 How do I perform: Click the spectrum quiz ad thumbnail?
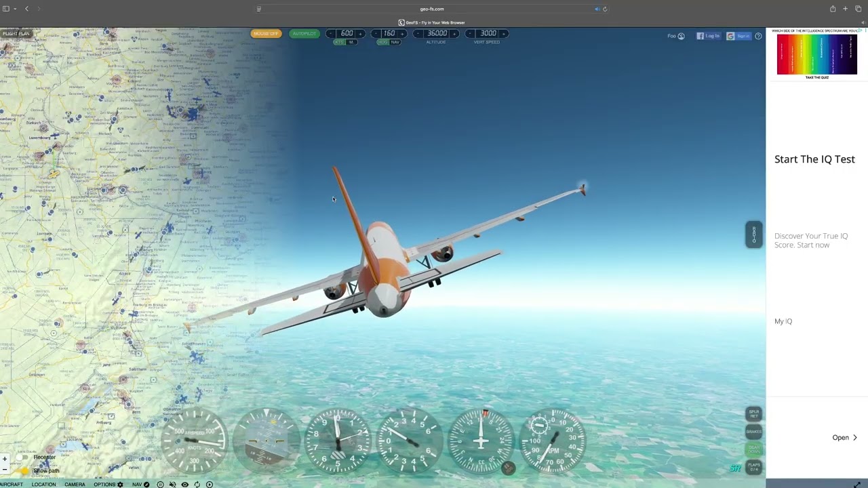[817, 54]
